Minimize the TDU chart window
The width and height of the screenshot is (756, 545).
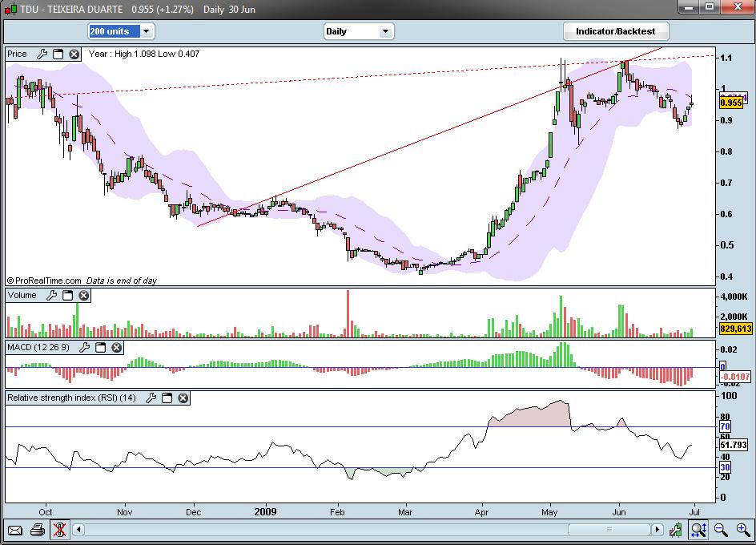coord(689,7)
